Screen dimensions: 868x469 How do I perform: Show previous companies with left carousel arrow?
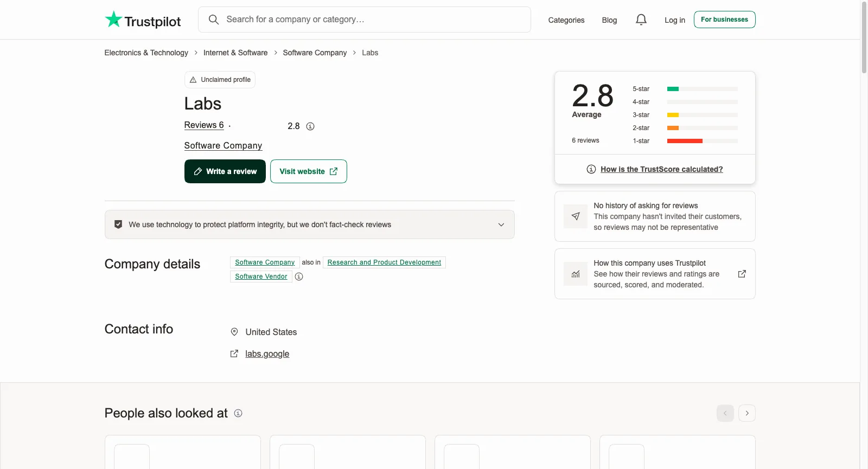pyautogui.click(x=725, y=413)
